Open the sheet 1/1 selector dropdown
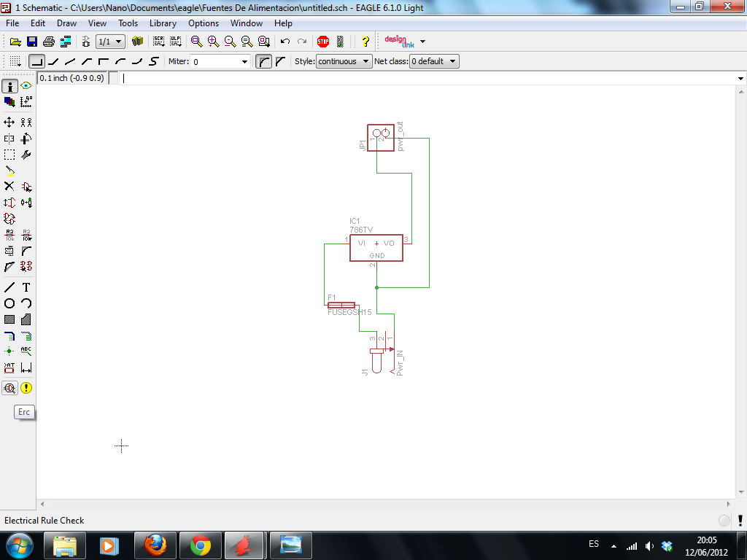Viewport: 747px width, 560px height. coord(111,42)
